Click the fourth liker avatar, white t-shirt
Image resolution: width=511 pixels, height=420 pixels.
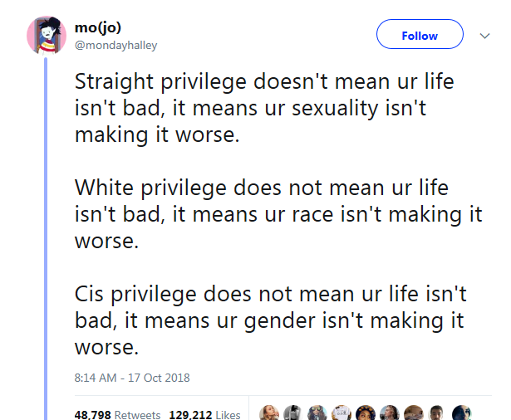pyautogui.click(x=341, y=413)
